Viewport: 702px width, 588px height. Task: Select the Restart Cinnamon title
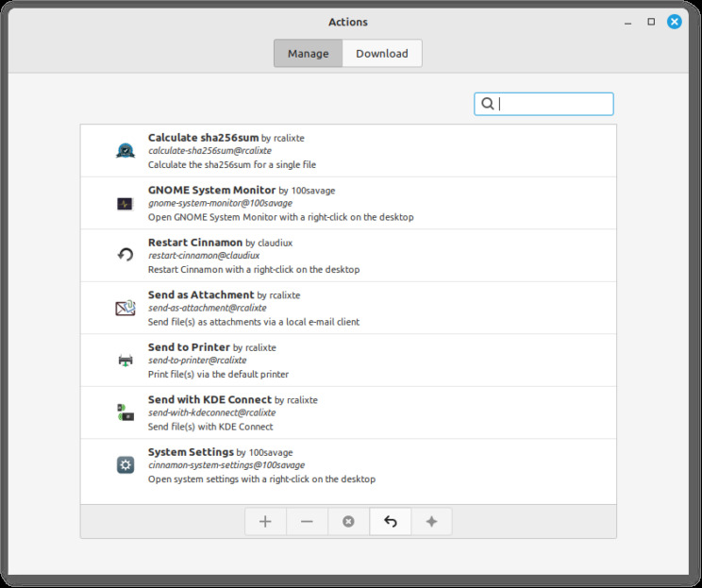coord(195,243)
